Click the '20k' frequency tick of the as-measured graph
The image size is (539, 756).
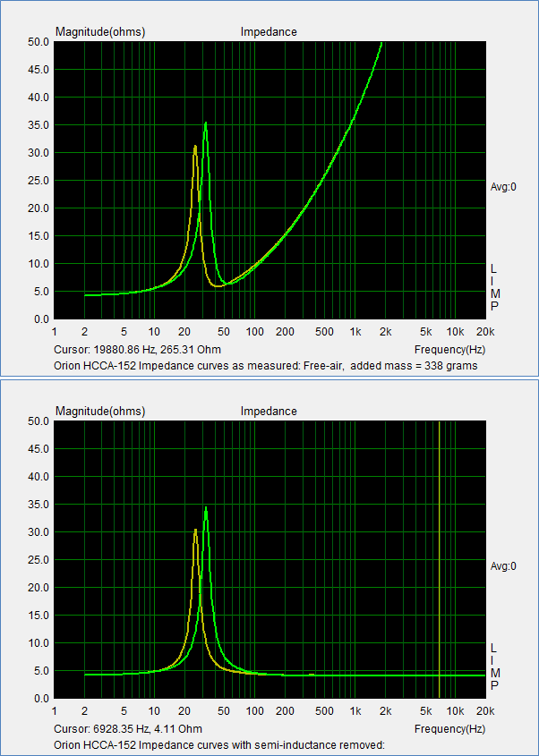pos(485,332)
